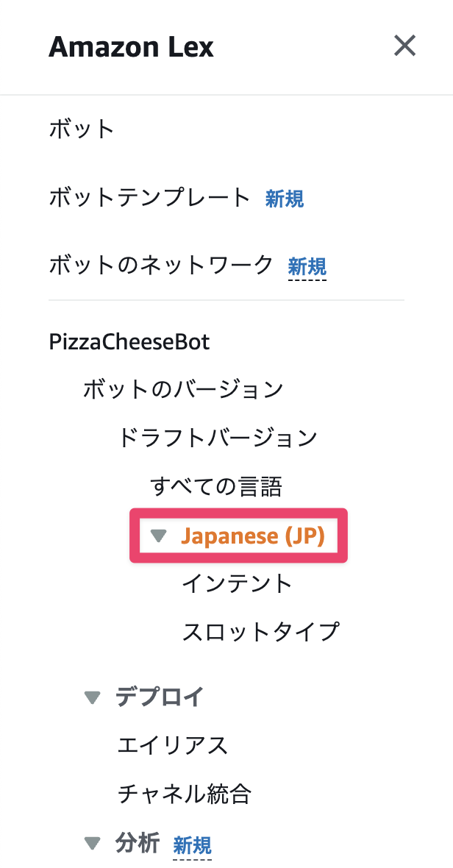This screenshot has height=868, width=453.
Task: Select ドラフトバージョン
Action: tap(217, 438)
